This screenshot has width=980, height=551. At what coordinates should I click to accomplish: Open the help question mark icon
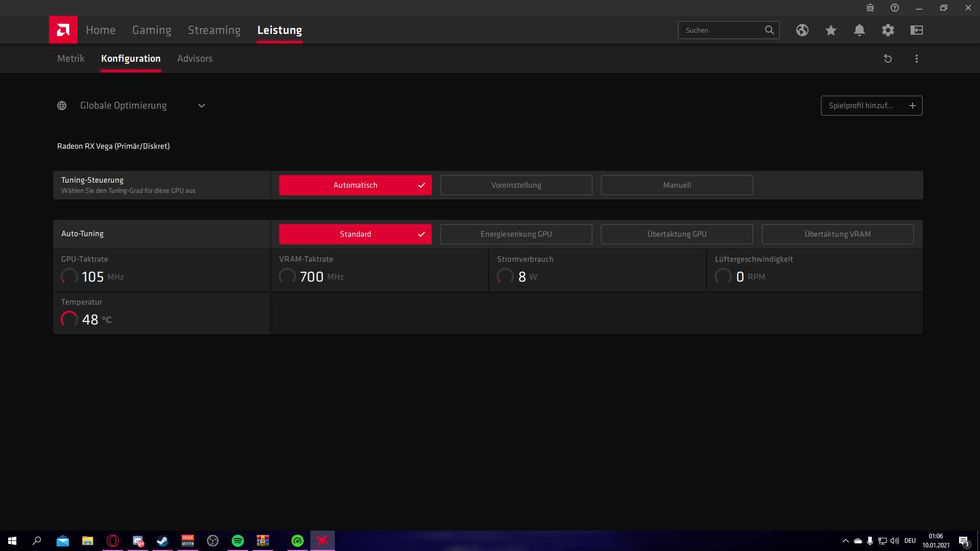(x=894, y=8)
